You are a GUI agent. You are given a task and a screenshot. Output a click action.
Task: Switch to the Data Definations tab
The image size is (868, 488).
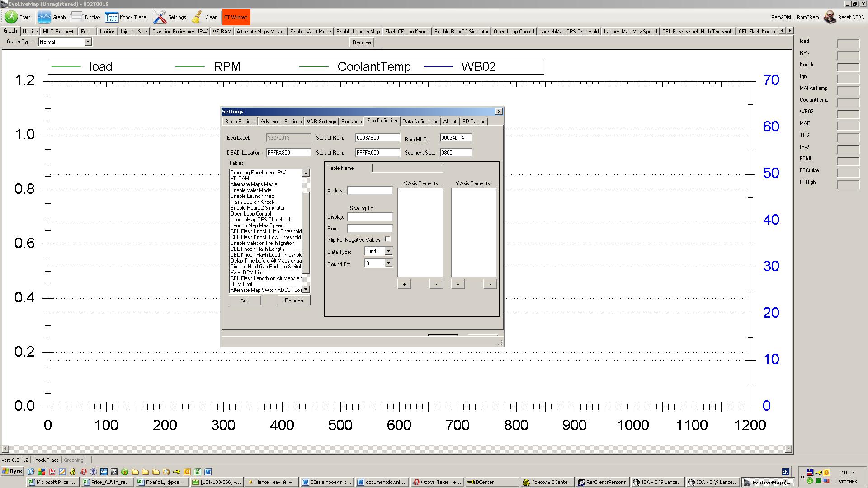(x=420, y=122)
